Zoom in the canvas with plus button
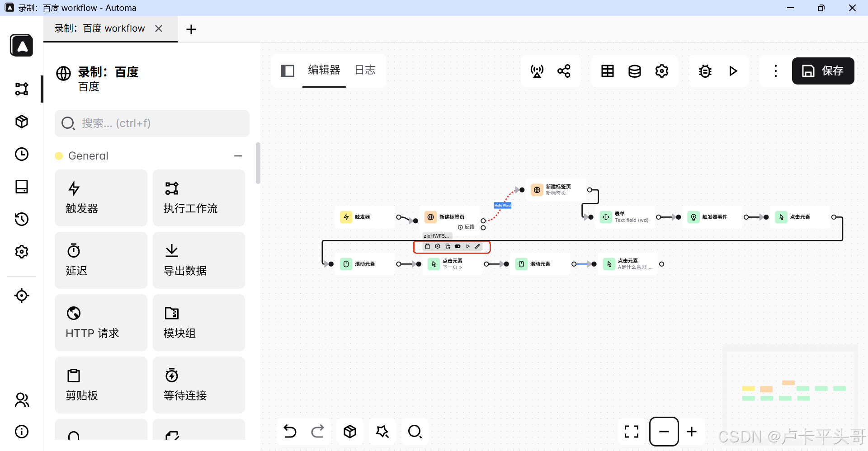This screenshot has height=451, width=868. (692, 432)
